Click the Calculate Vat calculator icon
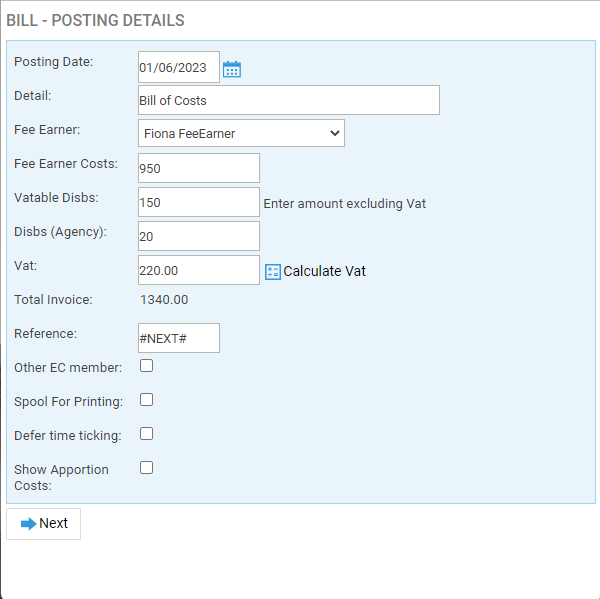 (x=273, y=272)
